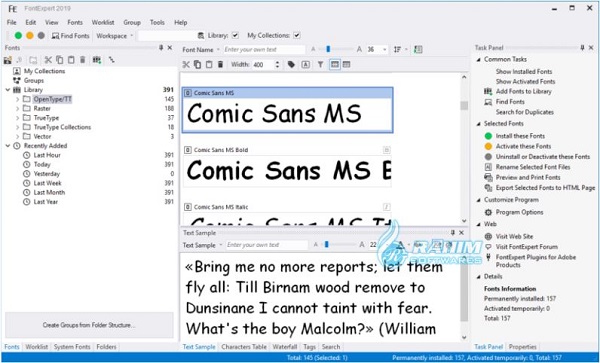
Task: Cut selected item in Fonts panel toolbar
Action: pyautogui.click(x=48, y=60)
